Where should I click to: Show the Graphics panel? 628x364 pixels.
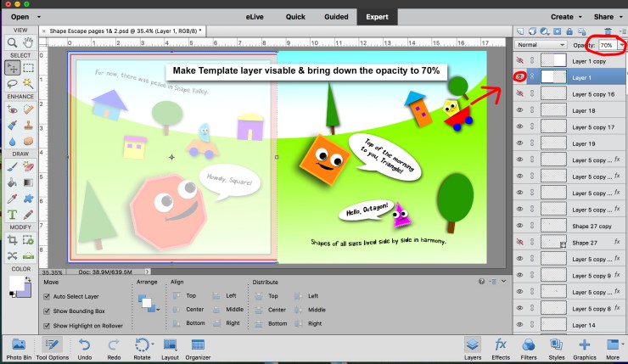584,347
